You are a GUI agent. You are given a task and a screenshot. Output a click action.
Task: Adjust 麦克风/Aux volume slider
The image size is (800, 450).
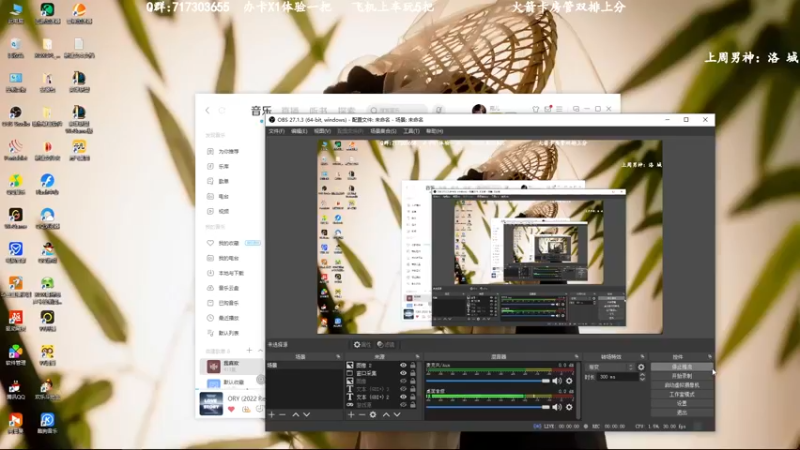[488, 381]
